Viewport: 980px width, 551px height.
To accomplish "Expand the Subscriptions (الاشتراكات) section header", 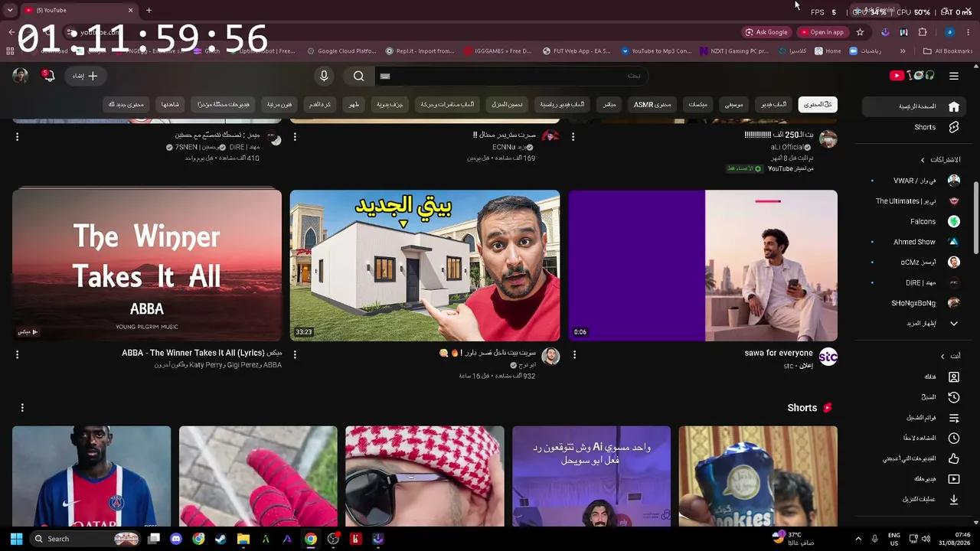I will point(940,160).
